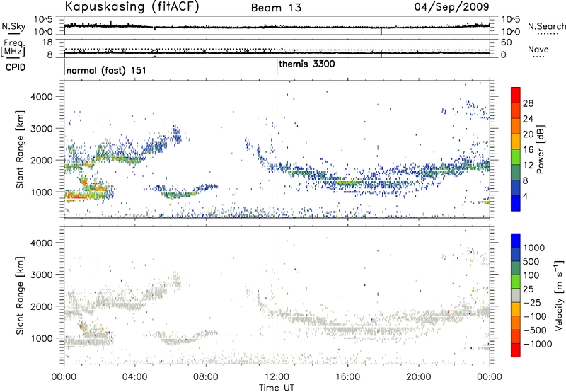The width and height of the screenshot is (566, 392).
Task: Select the 16 label on Power colorbar
Action: coord(528,150)
